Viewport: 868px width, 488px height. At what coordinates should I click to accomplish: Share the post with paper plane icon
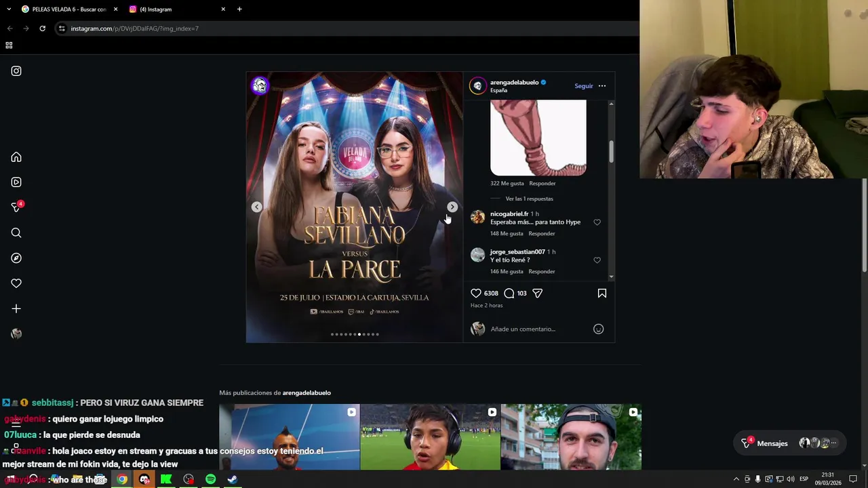click(x=538, y=293)
